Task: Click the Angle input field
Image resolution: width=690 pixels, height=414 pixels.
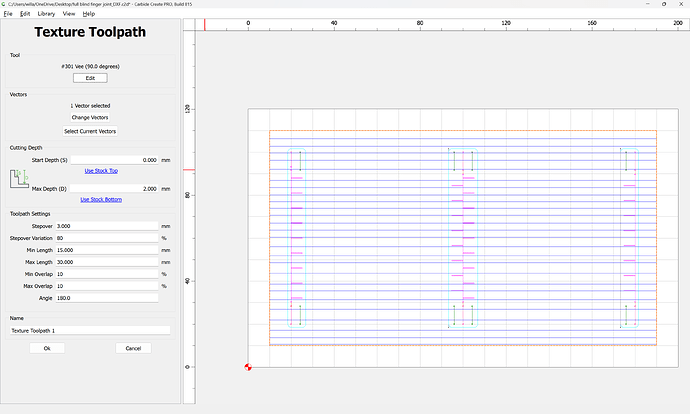Action: 106,298
